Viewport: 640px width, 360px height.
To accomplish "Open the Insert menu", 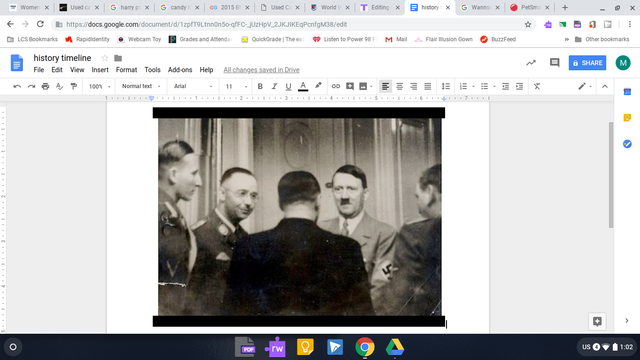I will tap(100, 70).
